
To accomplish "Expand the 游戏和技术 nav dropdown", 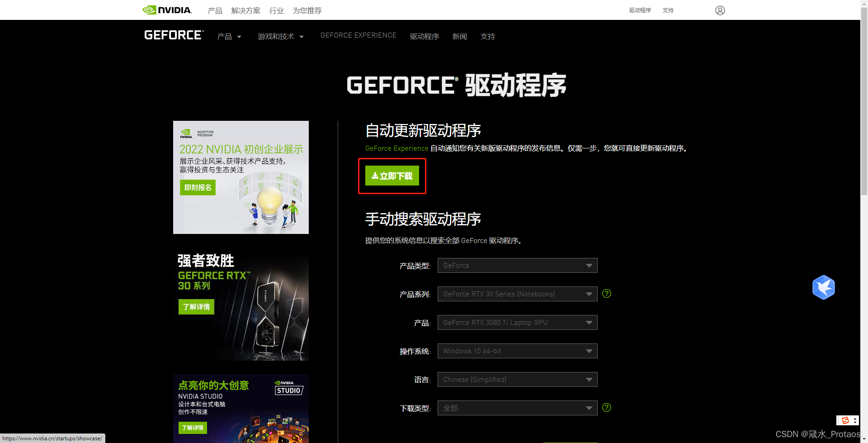I will coord(281,37).
